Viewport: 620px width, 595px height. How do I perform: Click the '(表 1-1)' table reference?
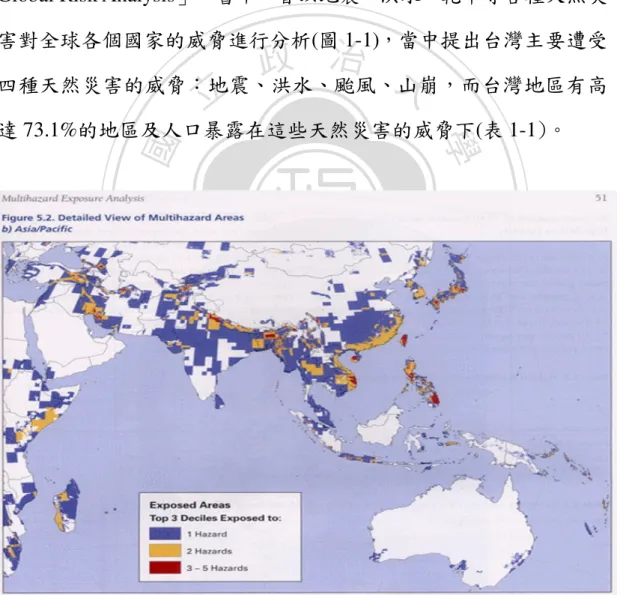pyautogui.click(x=514, y=130)
